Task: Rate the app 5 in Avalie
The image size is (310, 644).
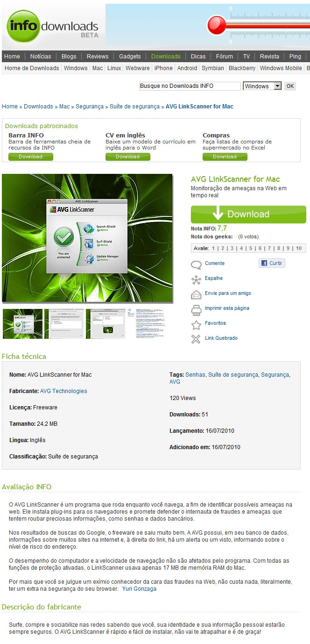Action: point(251,248)
